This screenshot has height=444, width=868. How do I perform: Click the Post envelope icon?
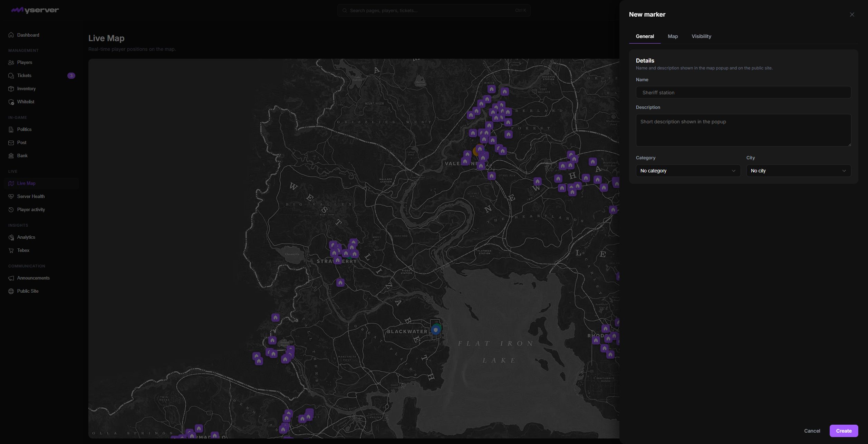coord(11,143)
